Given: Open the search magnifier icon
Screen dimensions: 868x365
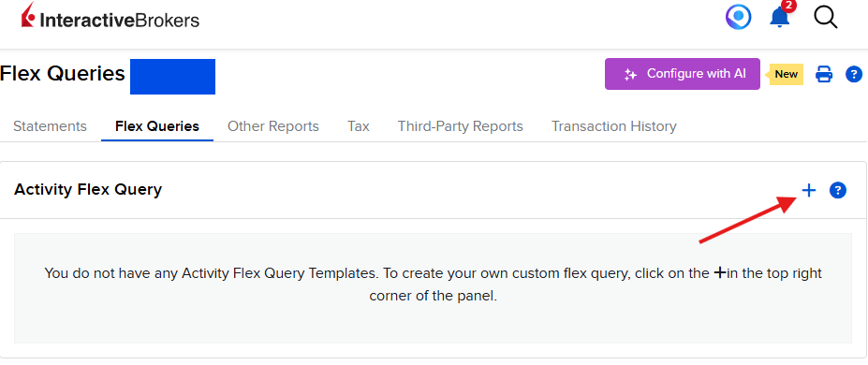Looking at the screenshot, I should 825,18.
